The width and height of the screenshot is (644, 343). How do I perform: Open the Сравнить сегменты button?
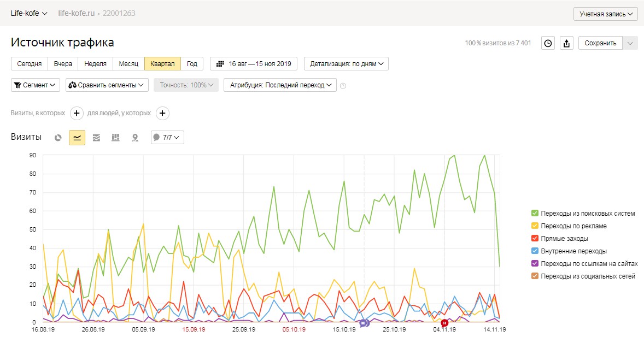click(107, 85)
